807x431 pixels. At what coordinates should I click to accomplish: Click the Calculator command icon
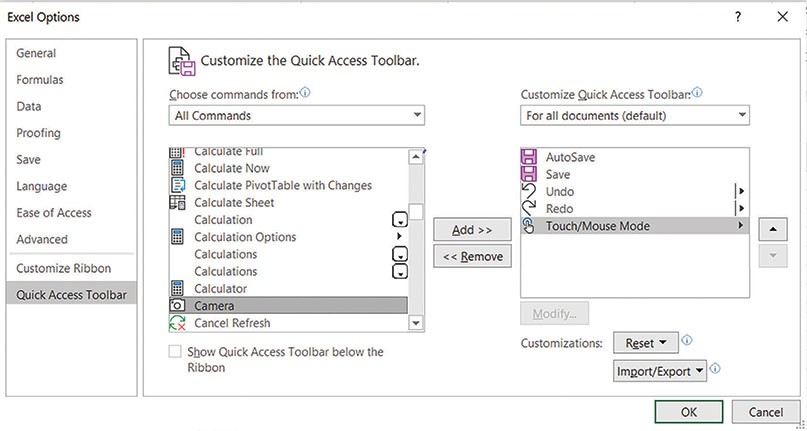[x=177, y=288]
